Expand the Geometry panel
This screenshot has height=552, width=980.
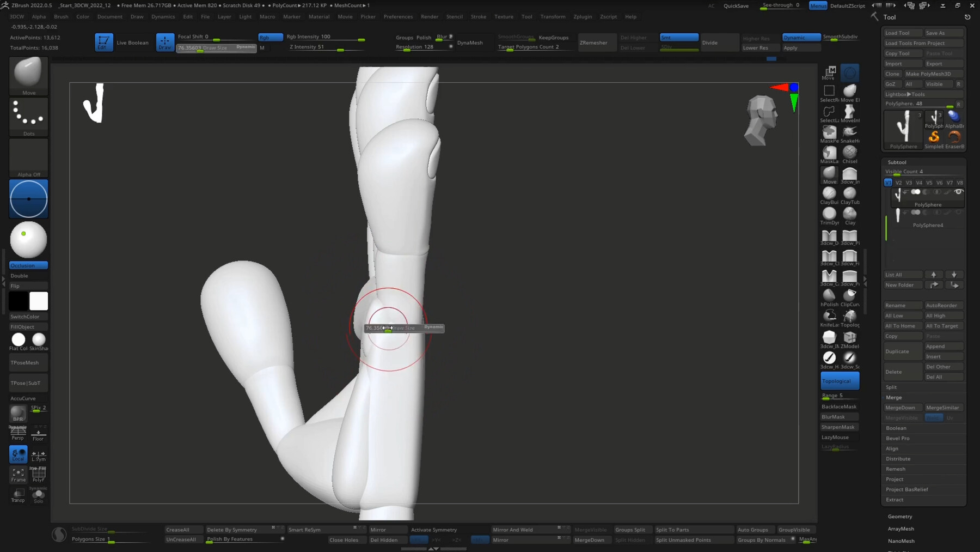900,516
